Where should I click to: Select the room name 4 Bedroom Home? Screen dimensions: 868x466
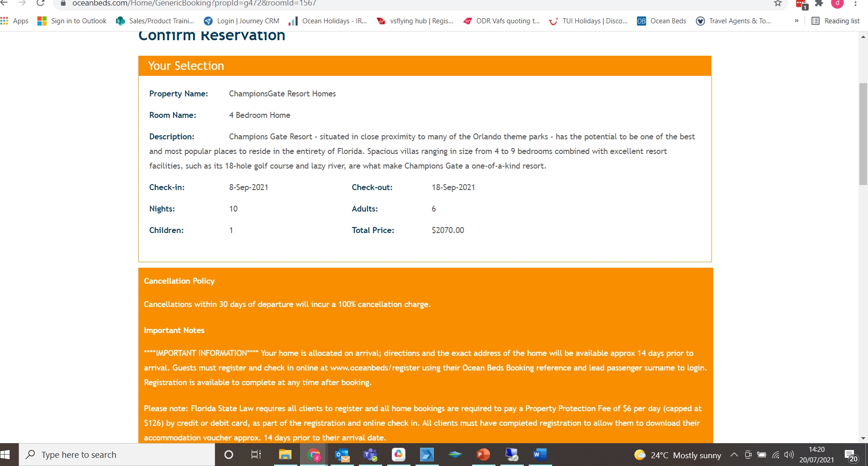259,115
